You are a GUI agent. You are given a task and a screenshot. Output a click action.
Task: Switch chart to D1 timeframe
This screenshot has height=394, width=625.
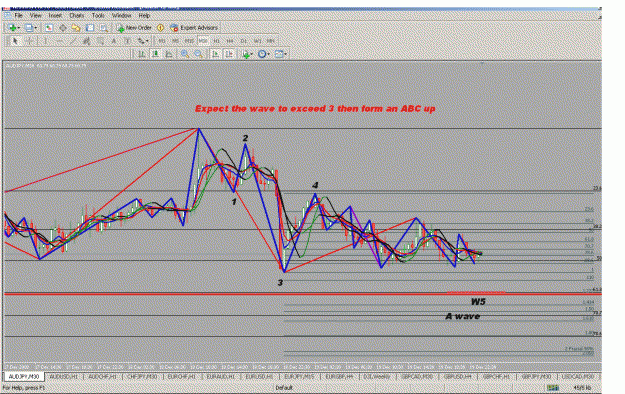(244, 41)
